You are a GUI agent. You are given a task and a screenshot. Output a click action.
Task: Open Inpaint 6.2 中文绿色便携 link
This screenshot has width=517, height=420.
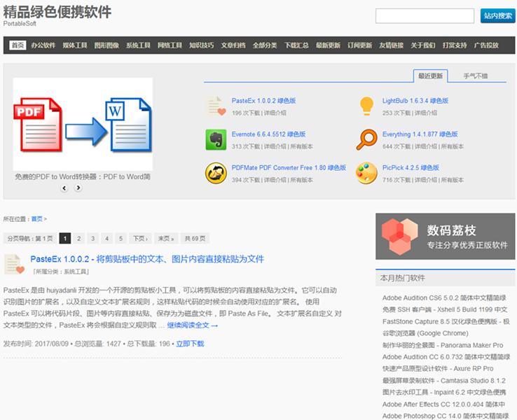coord(444,392)
